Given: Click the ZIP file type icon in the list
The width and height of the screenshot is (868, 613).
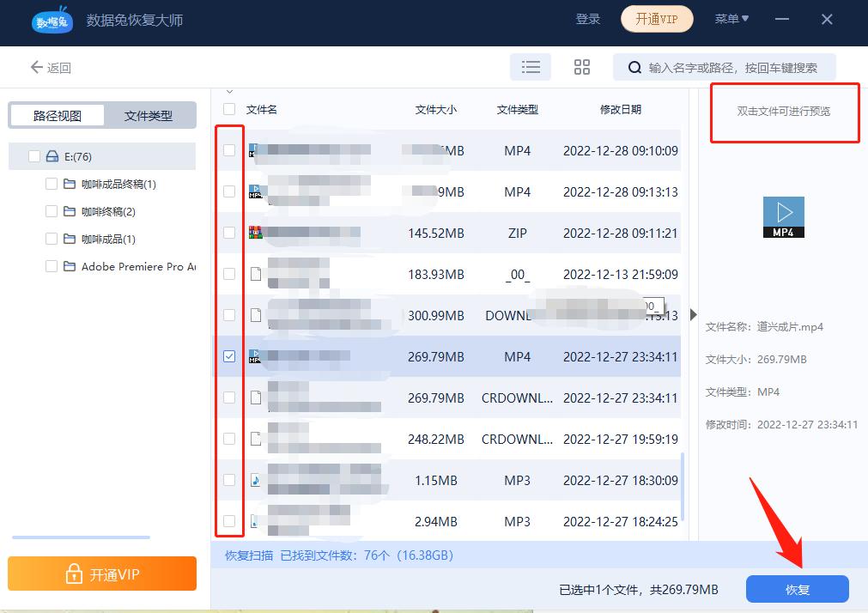Looking at the screenshot, I should (254, 233).
